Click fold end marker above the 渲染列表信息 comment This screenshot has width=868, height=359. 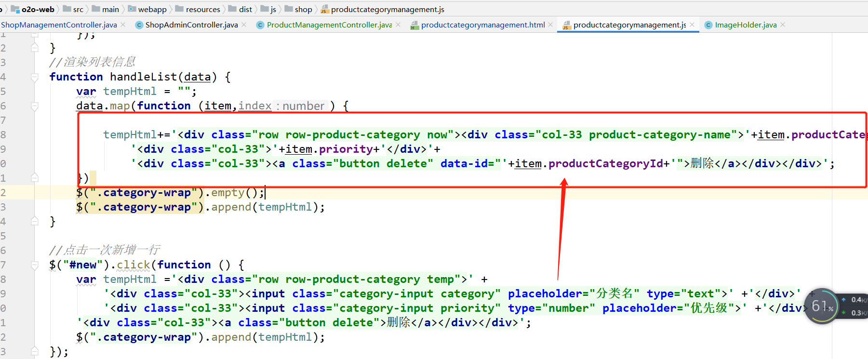coord(35,47)
